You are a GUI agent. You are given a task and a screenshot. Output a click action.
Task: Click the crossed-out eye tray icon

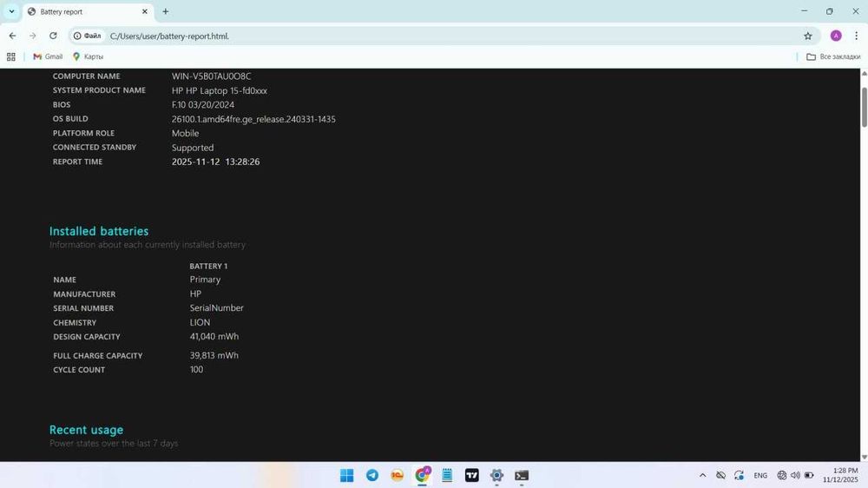[x=720, y=475]
